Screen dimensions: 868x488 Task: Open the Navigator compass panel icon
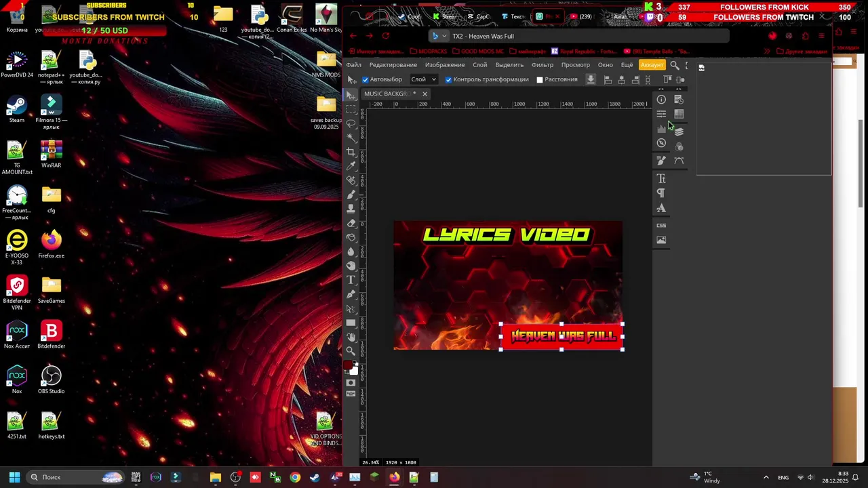(x=661, y=143)
